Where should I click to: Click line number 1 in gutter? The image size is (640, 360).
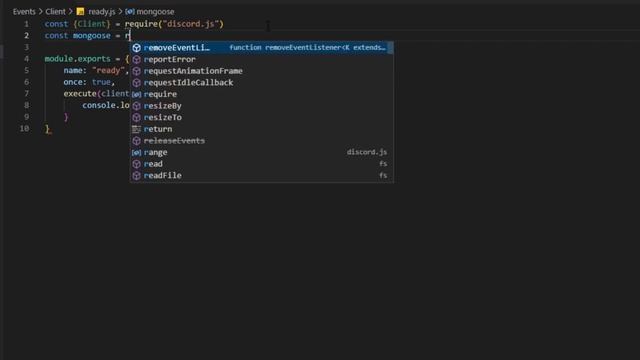(27, 24)
